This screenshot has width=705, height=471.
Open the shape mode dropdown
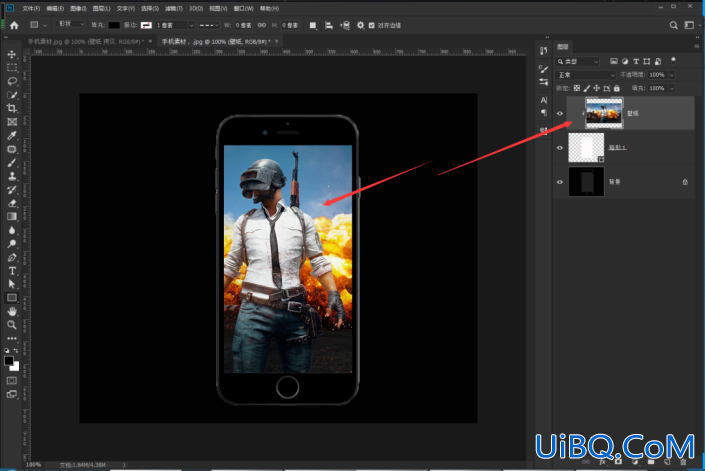pos(71,24)
